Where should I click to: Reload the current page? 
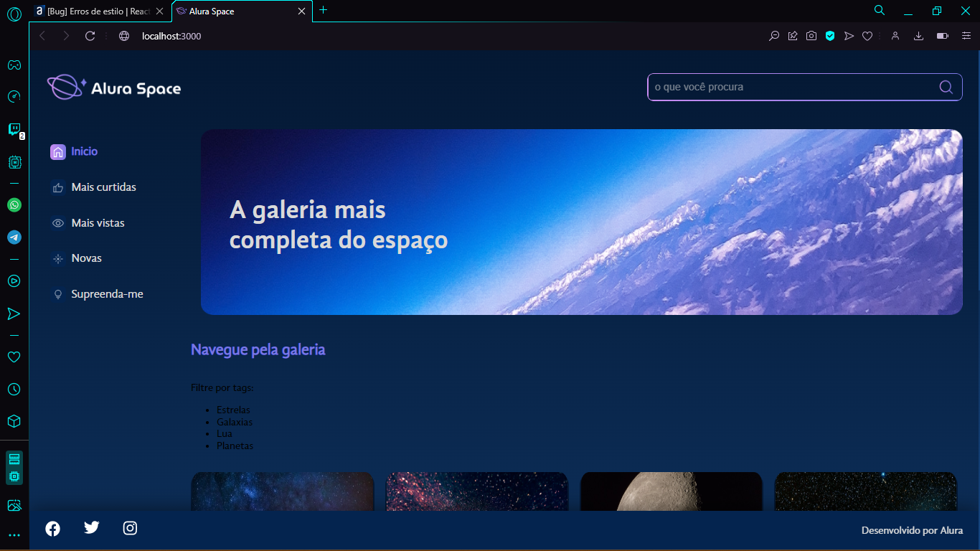click(x=90, y=36)
